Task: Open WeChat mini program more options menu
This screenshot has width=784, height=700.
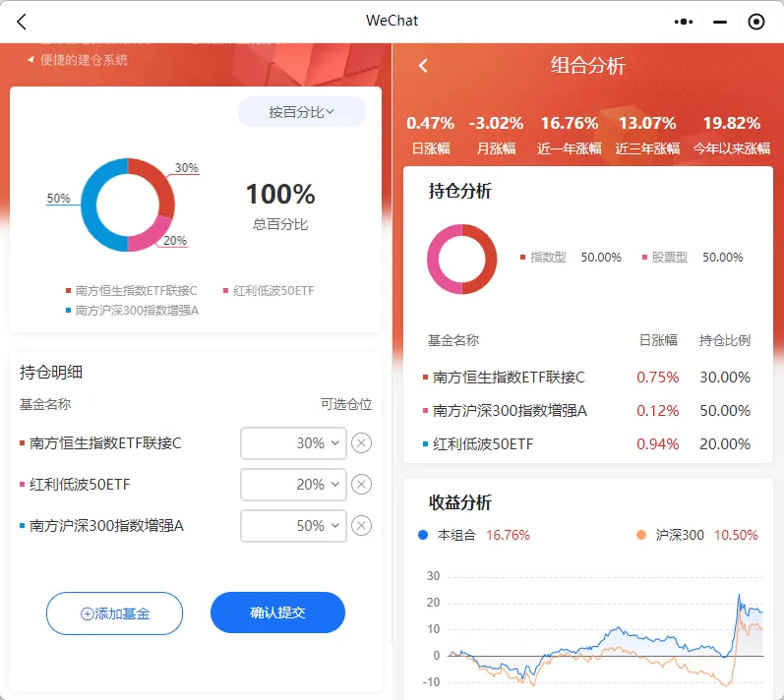Action: (683, 22)
